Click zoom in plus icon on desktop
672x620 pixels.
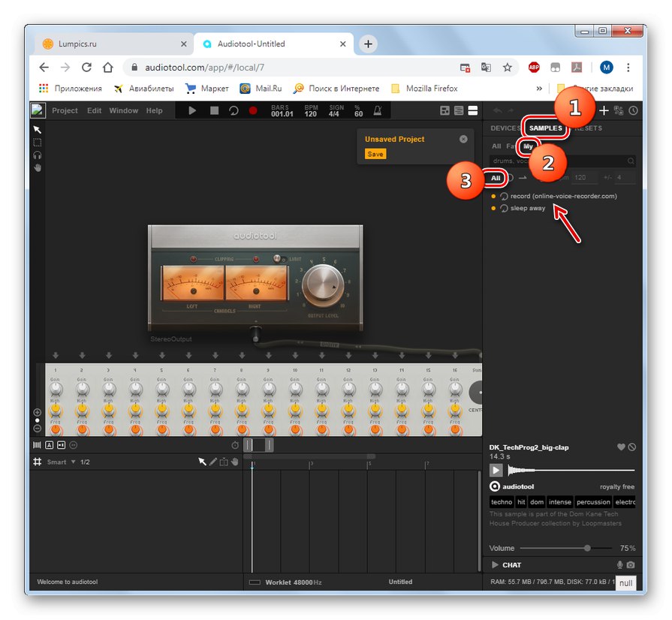click(x=38, y=412)
